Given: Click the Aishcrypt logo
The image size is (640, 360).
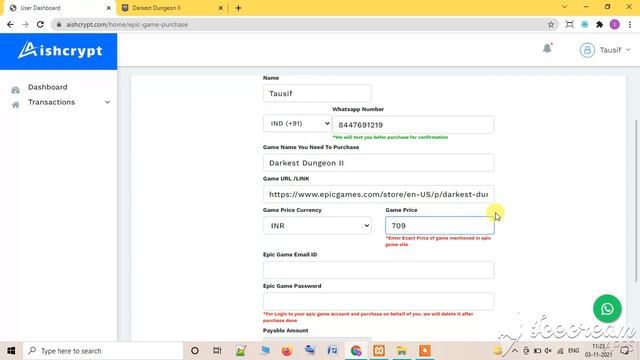Looking at the screenshot, I should [x=60, y=51].
